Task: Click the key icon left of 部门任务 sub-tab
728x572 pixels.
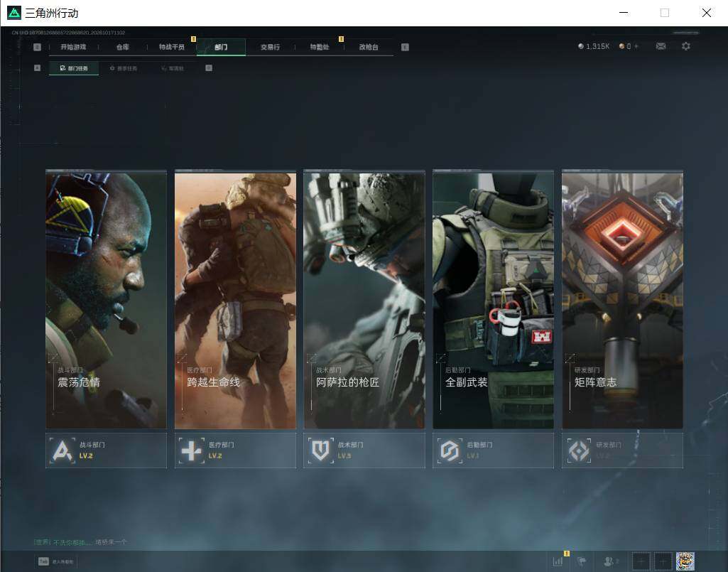Action: [x=38, y=68]
